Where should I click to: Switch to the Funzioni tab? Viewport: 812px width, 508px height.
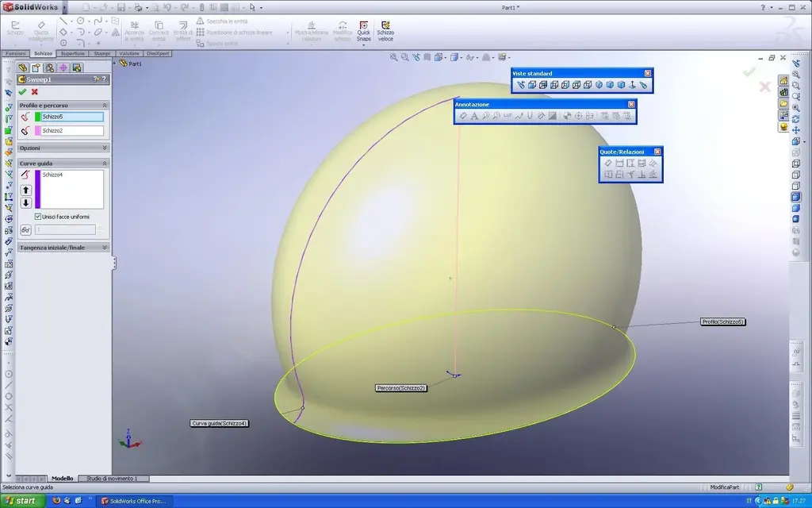16,53
